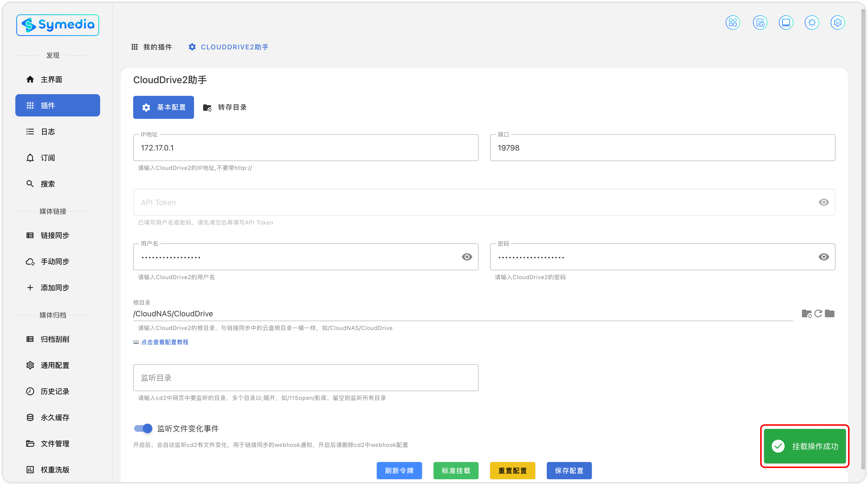Screen dimensions: 868x485
Task: Click the top-right dashboard widgets icon
Action: pyautogui.click(x=732, y=23)
